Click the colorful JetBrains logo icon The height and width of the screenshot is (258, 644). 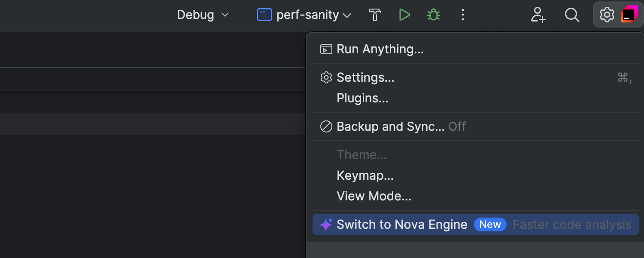pos(629,14)
